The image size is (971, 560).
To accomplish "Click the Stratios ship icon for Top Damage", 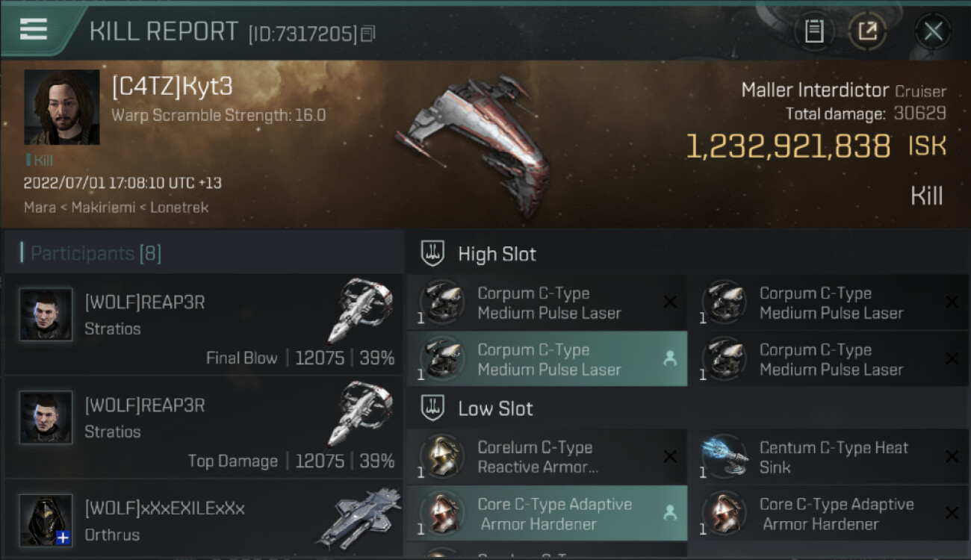I will point(360,414).
